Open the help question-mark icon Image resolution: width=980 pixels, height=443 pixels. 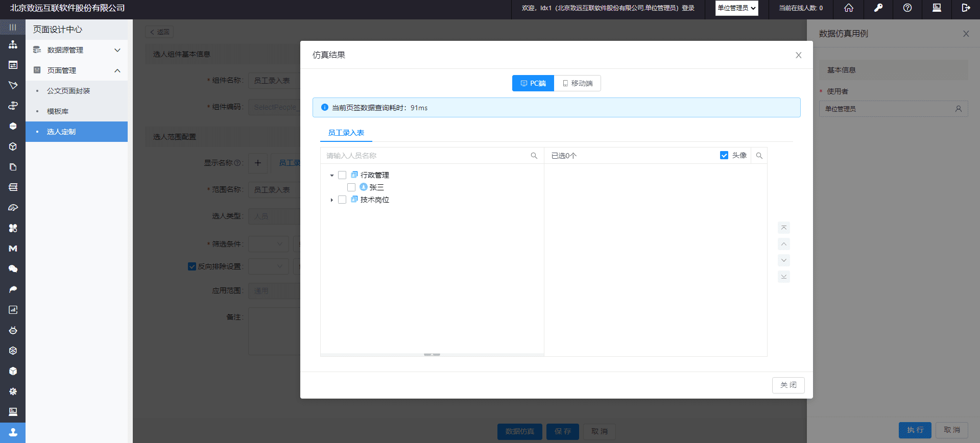point(907,8)
